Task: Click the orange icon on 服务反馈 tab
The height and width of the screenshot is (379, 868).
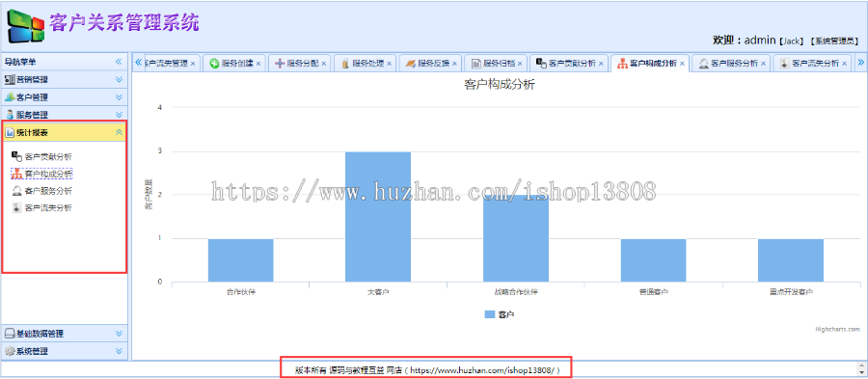Action: point(410,64)
